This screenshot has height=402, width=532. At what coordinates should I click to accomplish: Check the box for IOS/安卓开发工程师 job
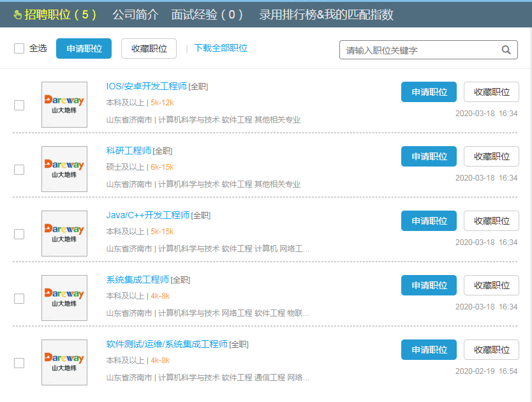(x=19, y=105)
